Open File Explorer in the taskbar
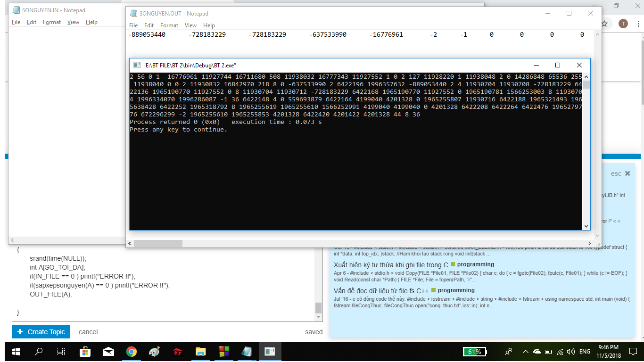The height and width of the screenshot is (362, 644). pyautogui.click(x=201, y=352)
